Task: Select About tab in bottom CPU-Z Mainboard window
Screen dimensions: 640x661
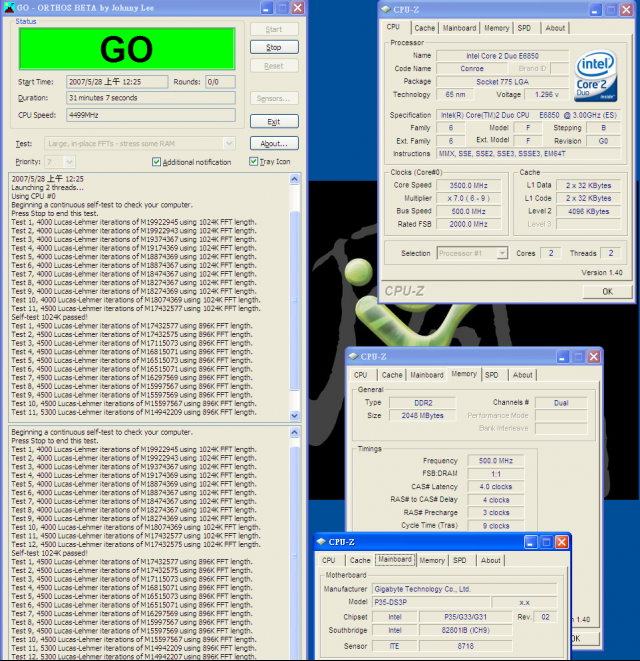Action: (x=490, y=560)
